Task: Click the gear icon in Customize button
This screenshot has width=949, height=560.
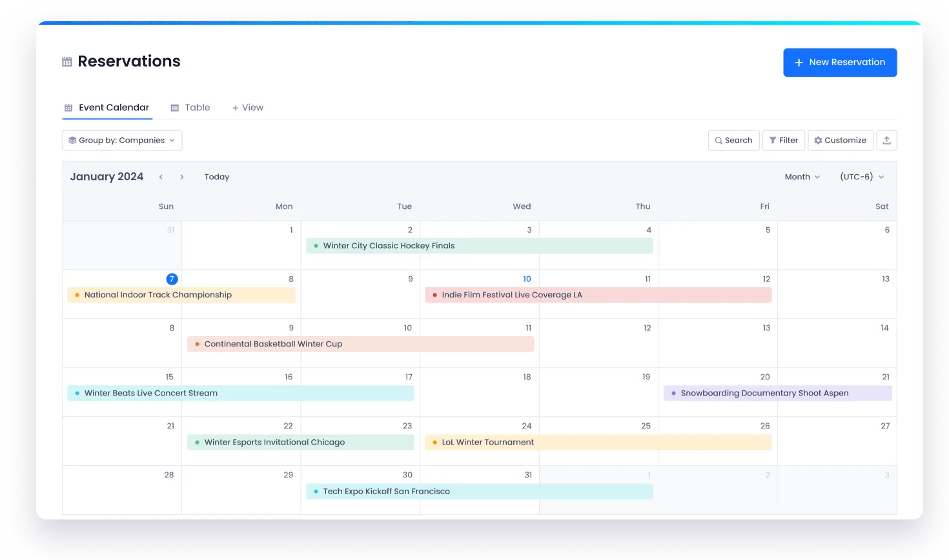Action: pos(818,140)
